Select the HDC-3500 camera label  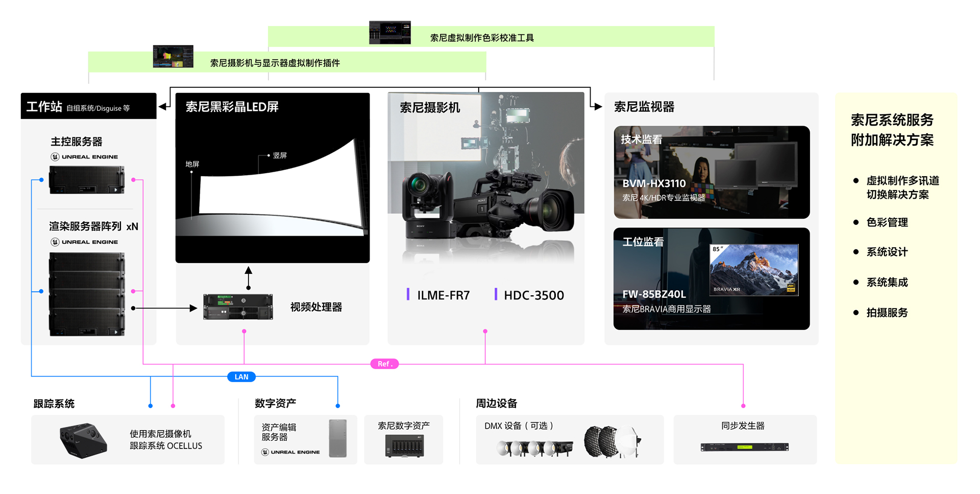pyautogui.click(x=533, y=295)
